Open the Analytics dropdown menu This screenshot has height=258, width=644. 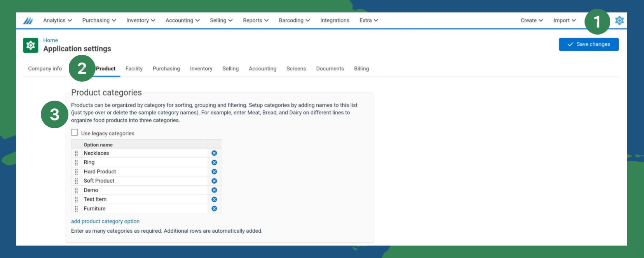point(58,20)
